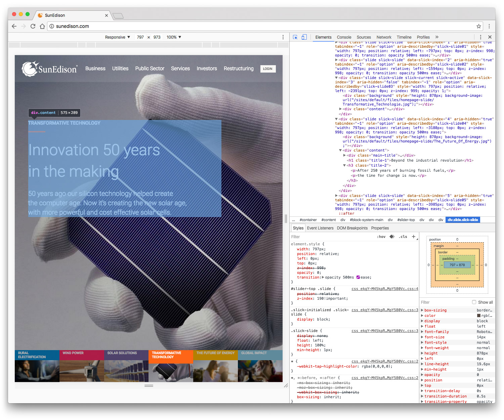504x420 pixels.
Task: Toggle the .cls element classes panel
Action: 403,237
